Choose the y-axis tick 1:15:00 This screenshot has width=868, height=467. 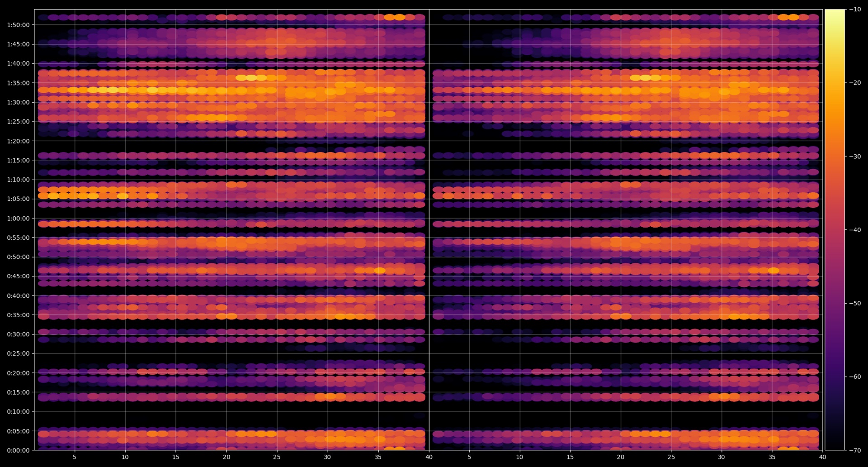click(18, 160)
